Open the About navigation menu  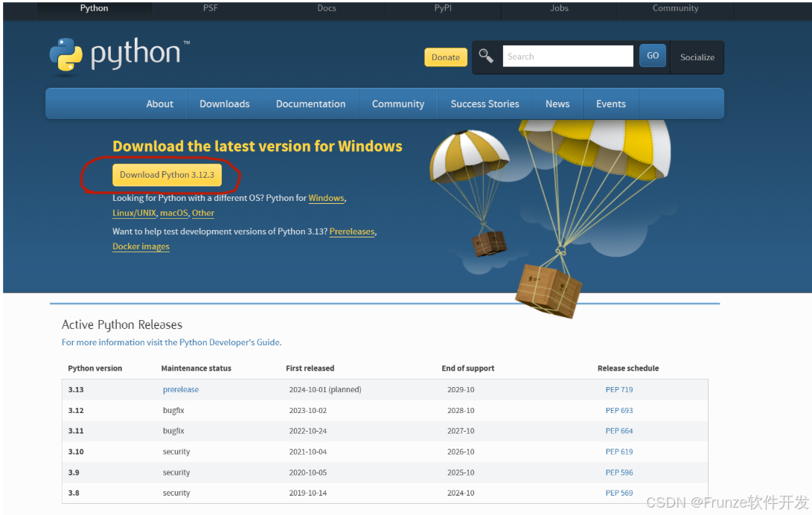pos(159,104)
